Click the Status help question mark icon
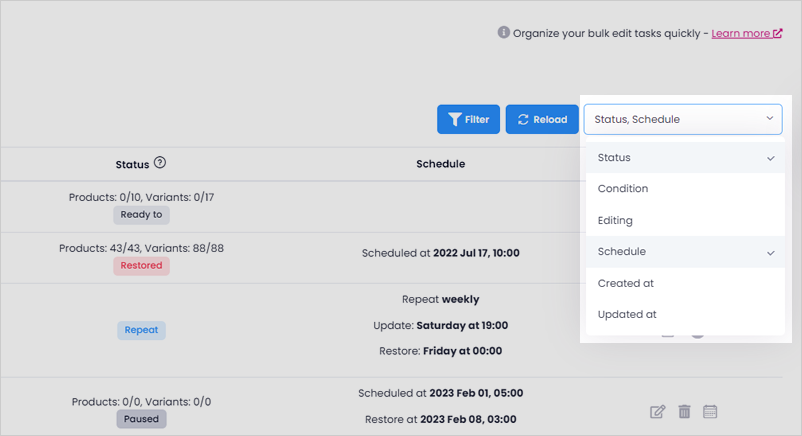This screenshot has width=802, height=436. (x=160, y=163)
